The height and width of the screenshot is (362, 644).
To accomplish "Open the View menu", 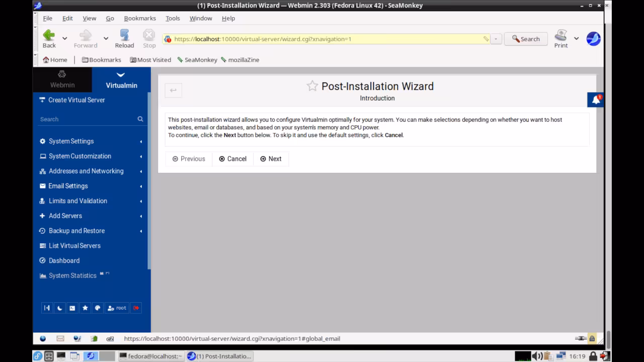I will pyautogui.click(x=89, y=18).
